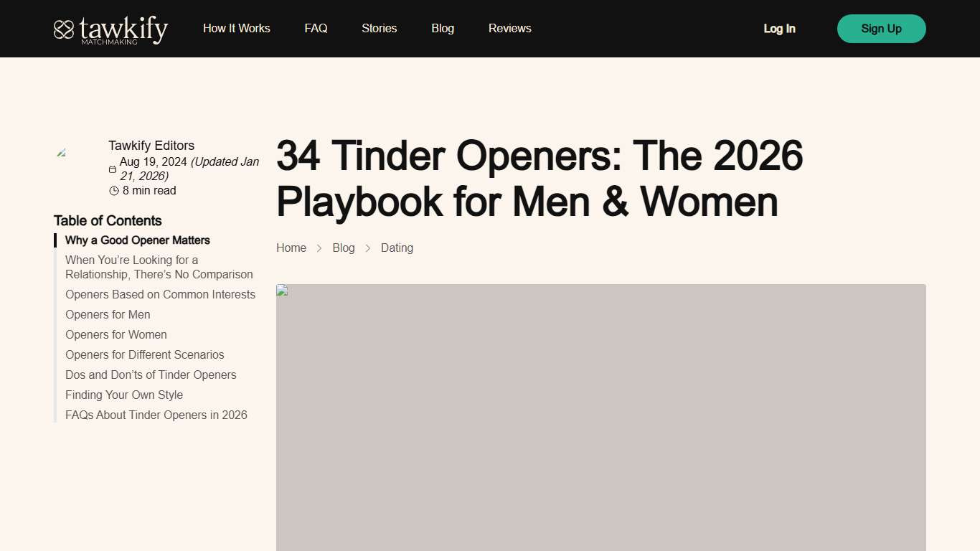Open the How It Works menu item
The height and width of the screenshot is (551, 980).
[236, 28]
